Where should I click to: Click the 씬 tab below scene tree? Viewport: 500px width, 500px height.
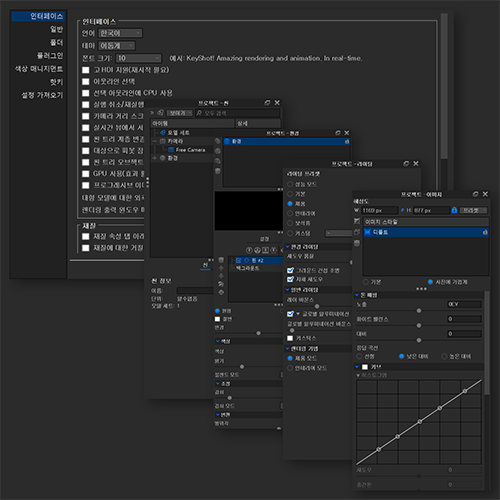[205, 265]
